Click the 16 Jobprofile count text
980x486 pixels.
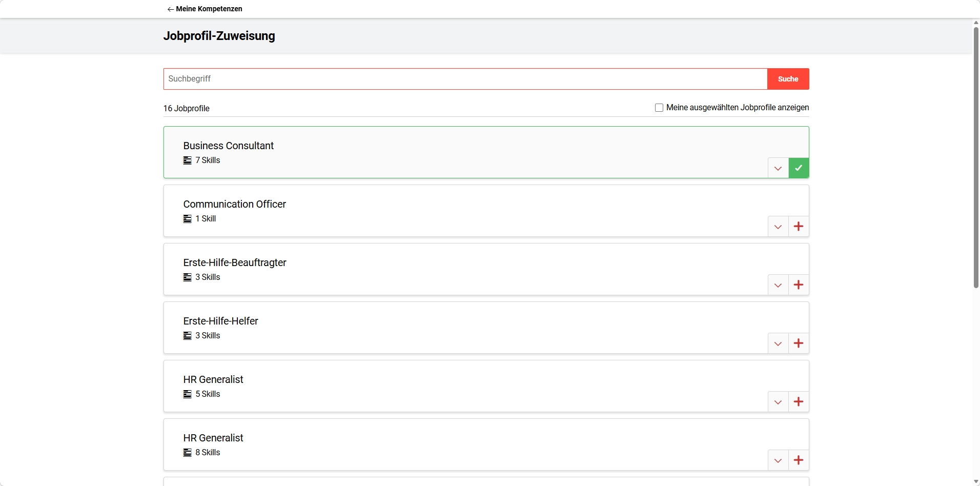click(187, 108)
